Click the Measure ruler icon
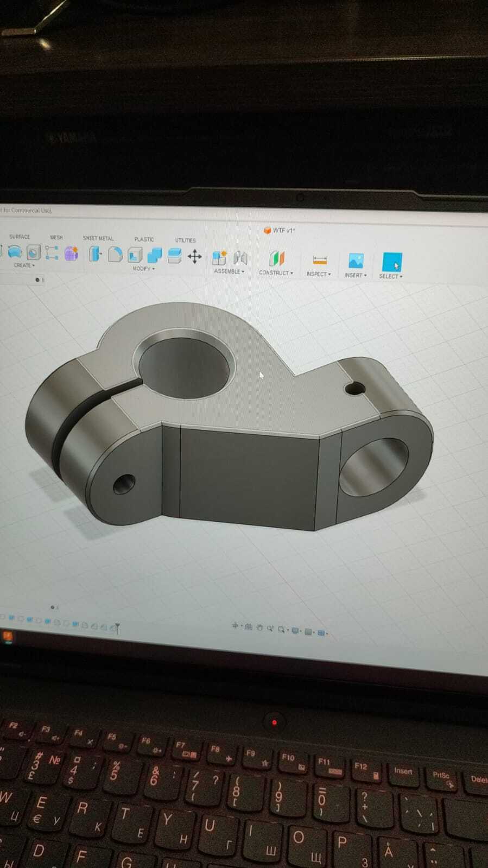The width and height of the screenshot is (488, 868). (x=320, y=260)
